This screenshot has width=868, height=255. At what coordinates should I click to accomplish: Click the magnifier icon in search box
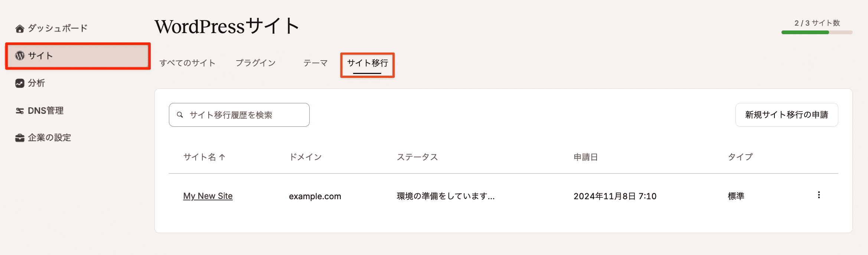pyautogui.click(x=180, y=114)
